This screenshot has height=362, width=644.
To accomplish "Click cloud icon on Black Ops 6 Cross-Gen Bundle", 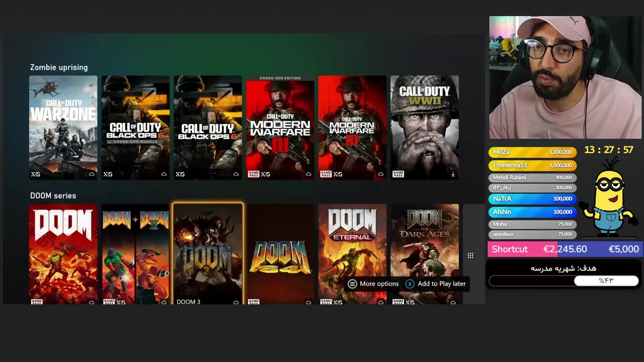I will click(x=164, y=174).
